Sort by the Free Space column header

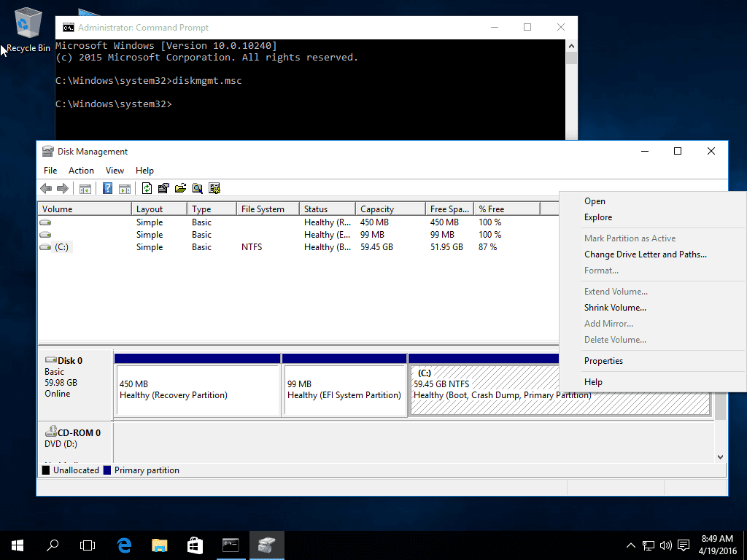coord(449,209)
